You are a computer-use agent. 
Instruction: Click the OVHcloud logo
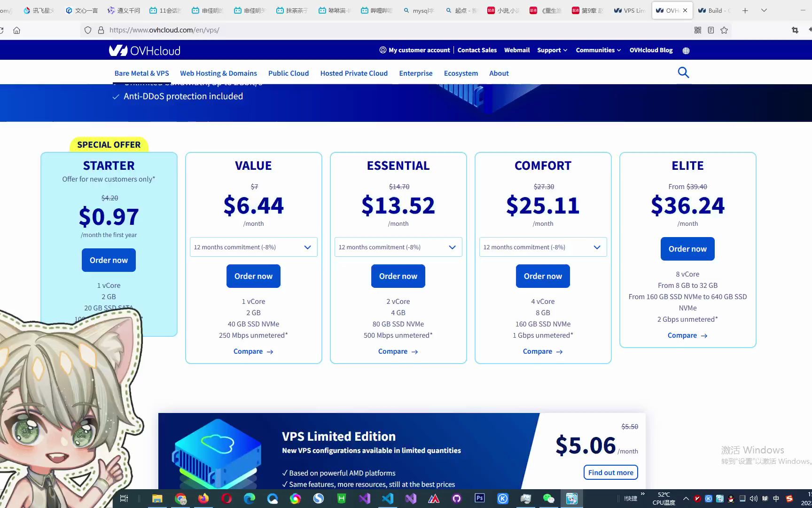point(145,50)
